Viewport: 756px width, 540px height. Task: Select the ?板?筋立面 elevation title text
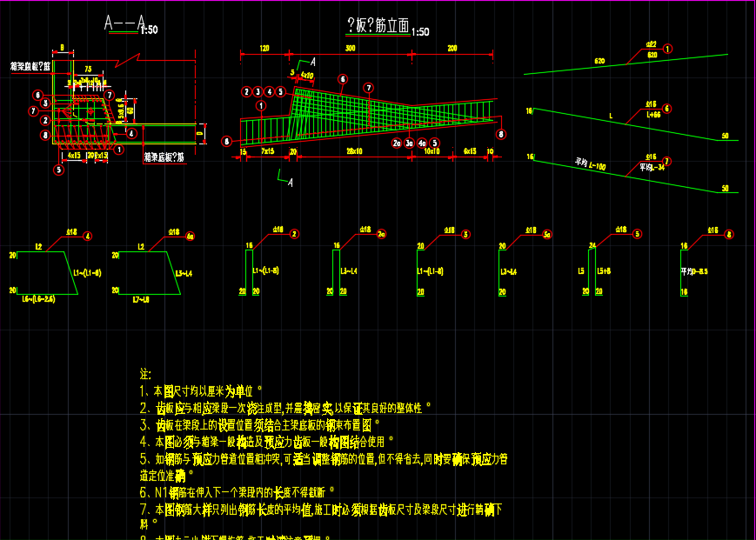pyautogui.click(x=377, y=25)
